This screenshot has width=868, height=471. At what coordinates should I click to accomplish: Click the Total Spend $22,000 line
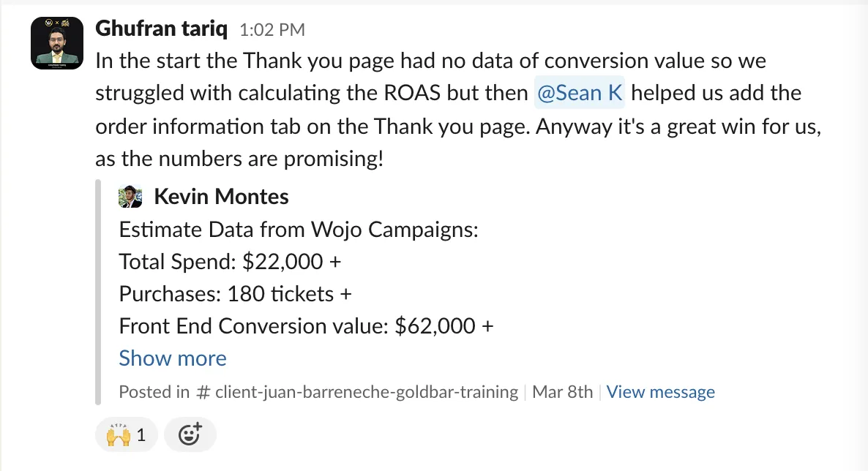[x=230, y=261]
